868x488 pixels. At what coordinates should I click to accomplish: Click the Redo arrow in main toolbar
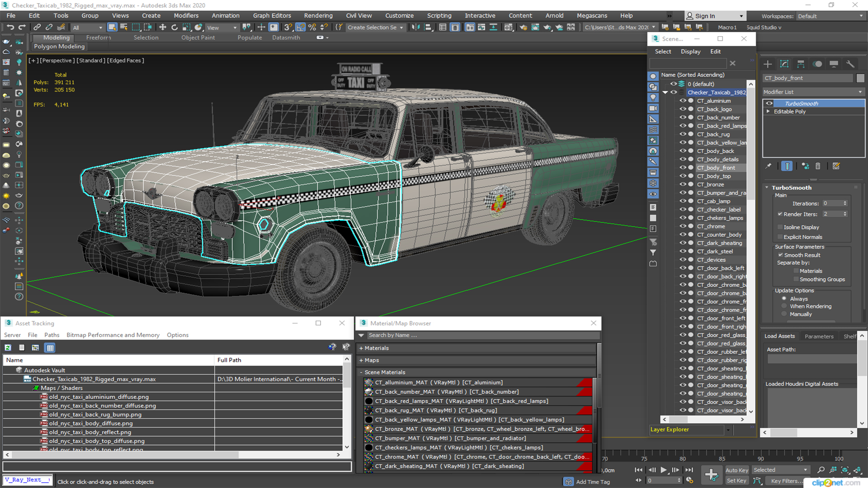coord(22,27)
